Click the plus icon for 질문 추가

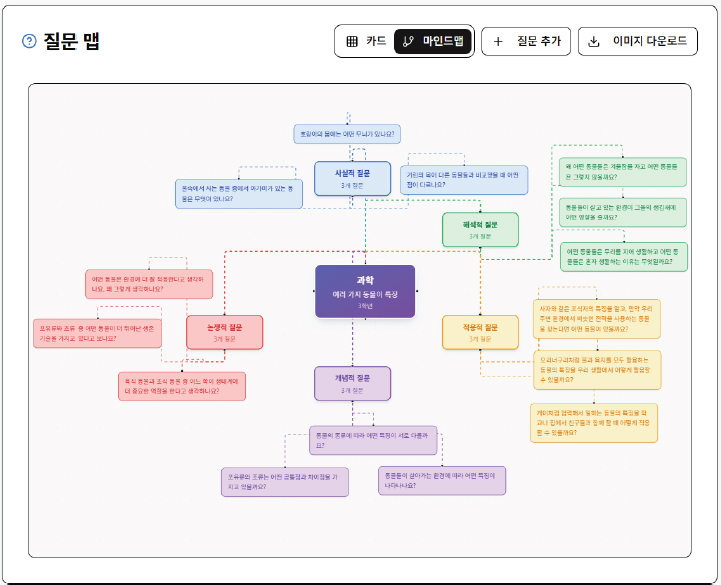click(498, 41)
